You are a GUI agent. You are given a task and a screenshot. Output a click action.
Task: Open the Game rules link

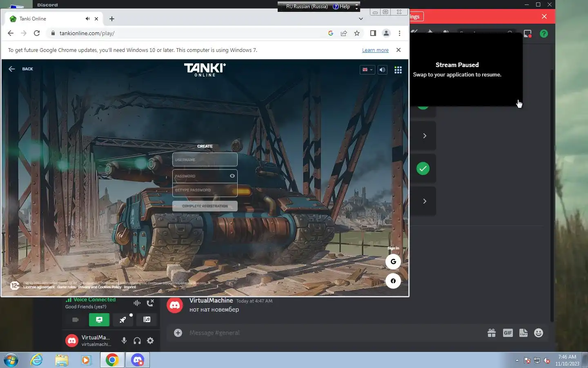(67, 287)
